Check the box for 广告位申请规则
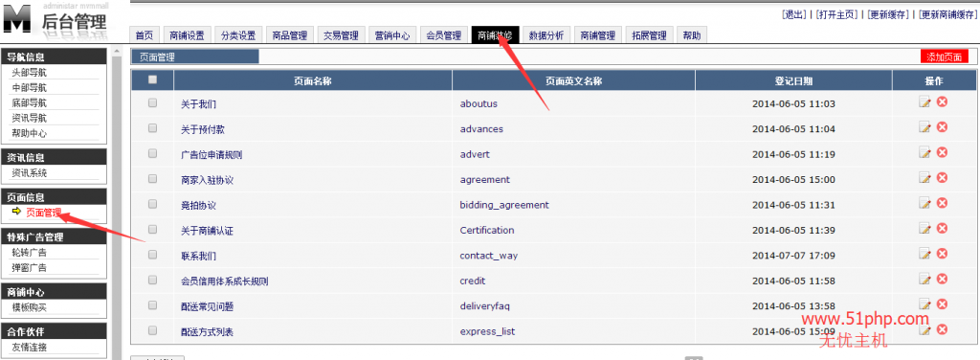 click(x=152, y=153)
